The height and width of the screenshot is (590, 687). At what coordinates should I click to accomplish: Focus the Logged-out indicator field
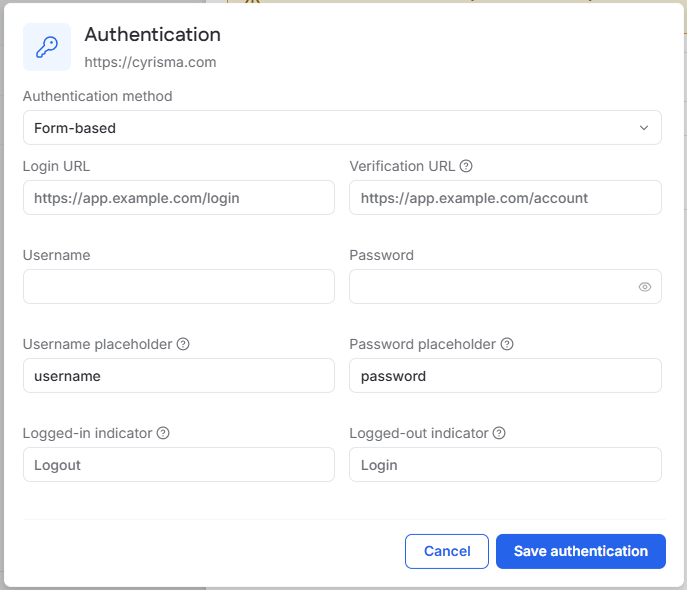pyautogui.click(x=505, y=464)
